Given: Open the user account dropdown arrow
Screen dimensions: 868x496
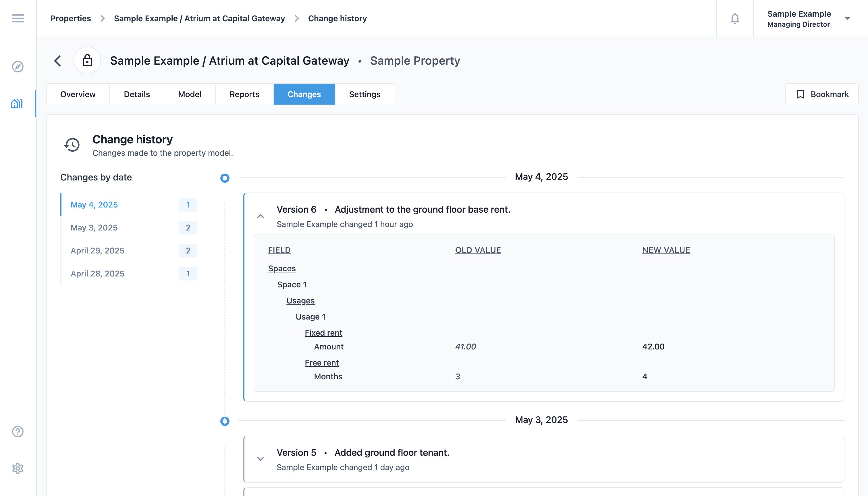Looking at the screenshot, I should pos(847,19).
